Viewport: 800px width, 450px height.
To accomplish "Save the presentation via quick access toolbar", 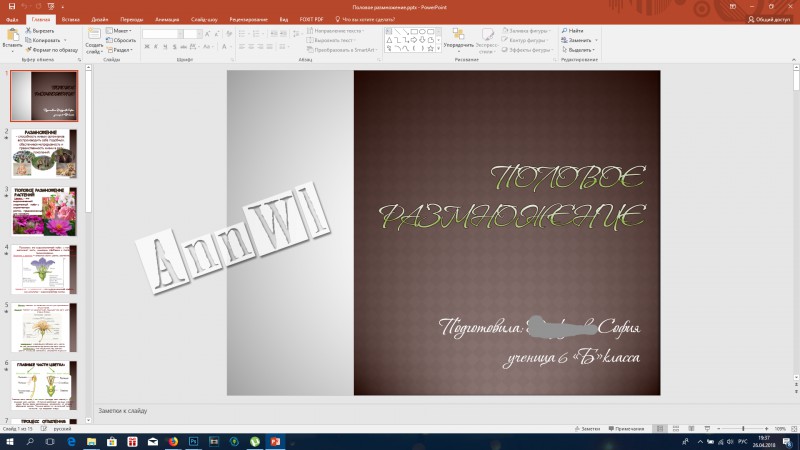I will 12,7.
